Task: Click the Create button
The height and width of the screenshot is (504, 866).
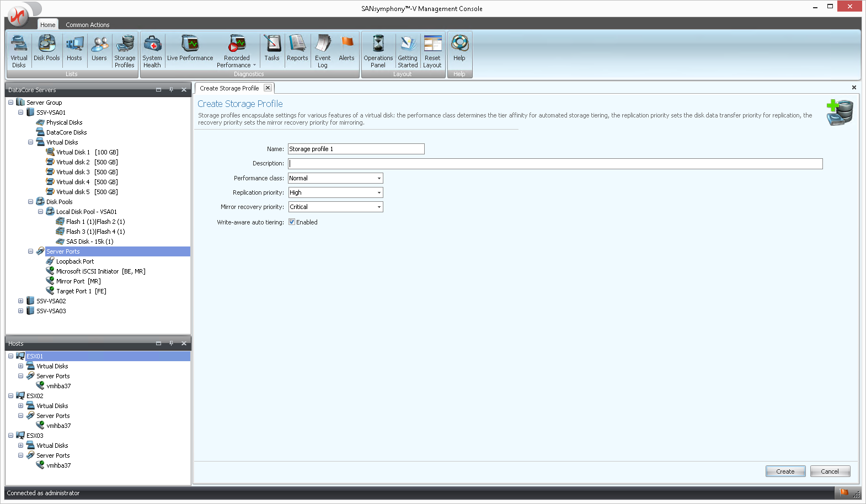Action: coord(785,471)
